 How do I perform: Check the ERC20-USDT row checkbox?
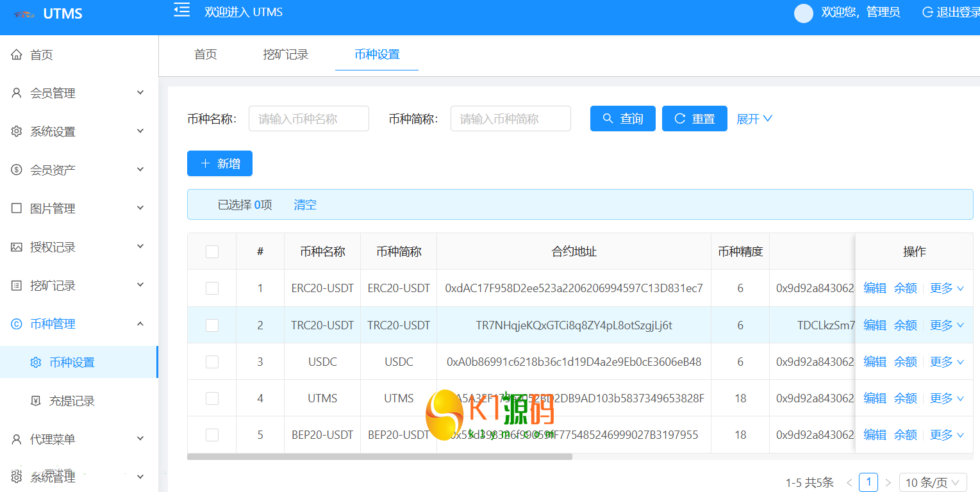tap(212, 288)
